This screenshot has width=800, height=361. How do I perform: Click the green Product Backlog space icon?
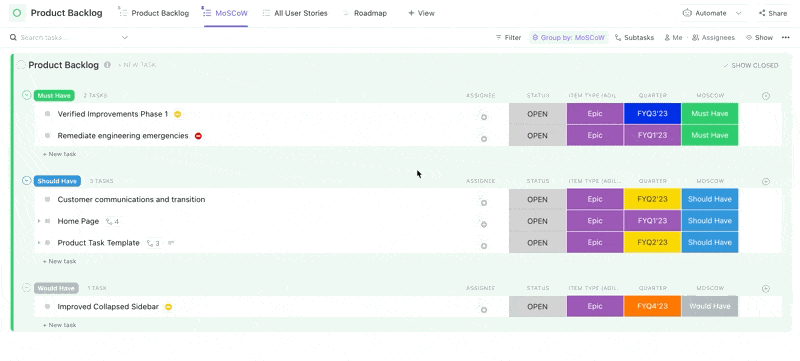point(17,13)
